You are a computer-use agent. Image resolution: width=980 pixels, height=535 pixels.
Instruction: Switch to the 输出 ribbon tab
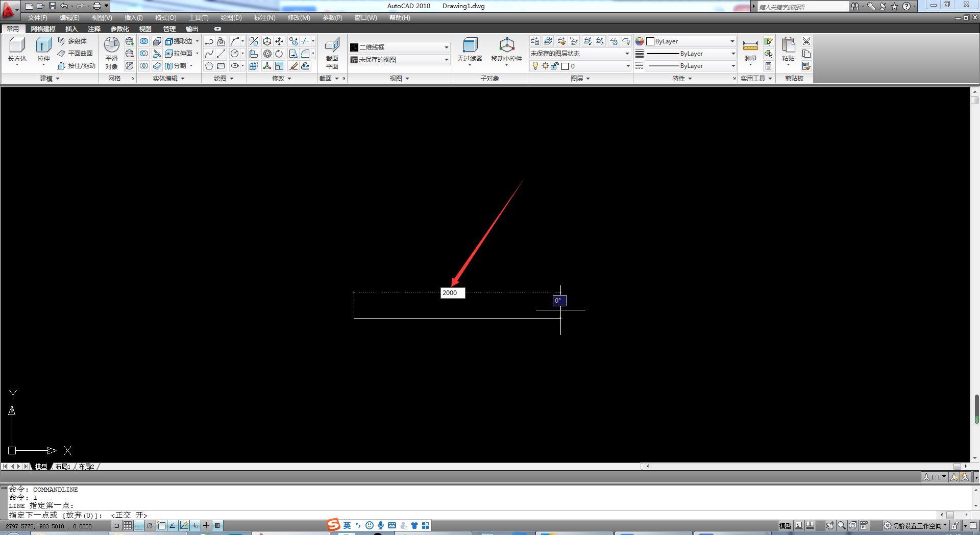click(x=192, y=29)
